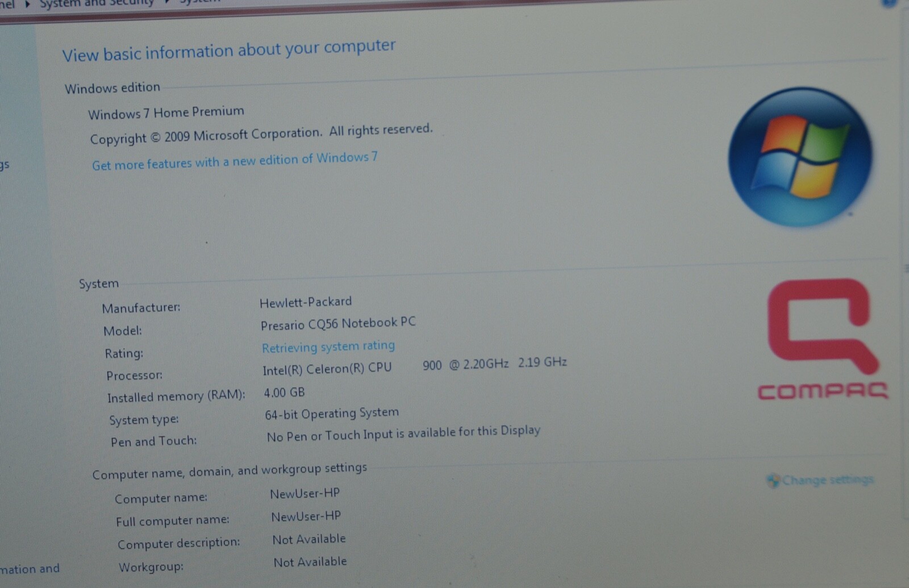
Task: Click the 'Manufacturer:' label
Action: click(141, 308)
